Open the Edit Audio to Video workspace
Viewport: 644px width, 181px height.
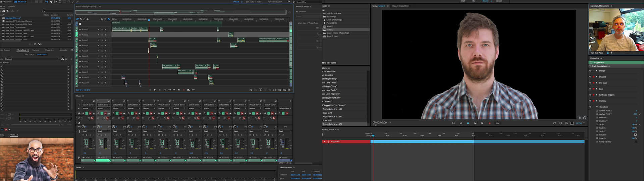click(254, 2)
